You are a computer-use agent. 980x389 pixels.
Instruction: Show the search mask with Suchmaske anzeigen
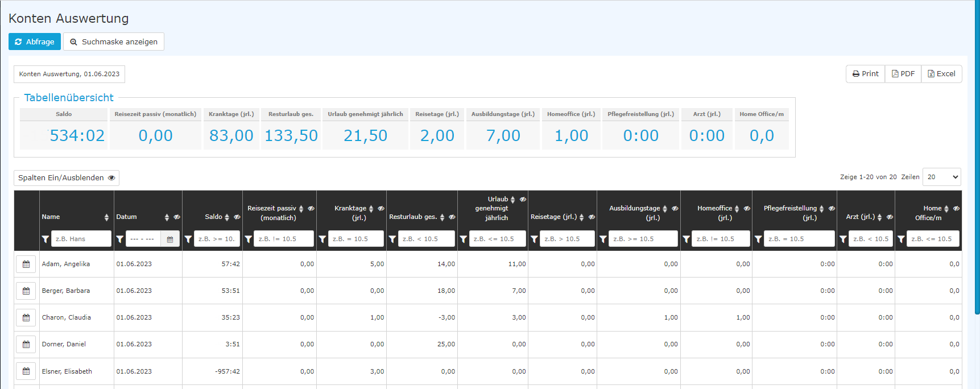tap(114, 42)
